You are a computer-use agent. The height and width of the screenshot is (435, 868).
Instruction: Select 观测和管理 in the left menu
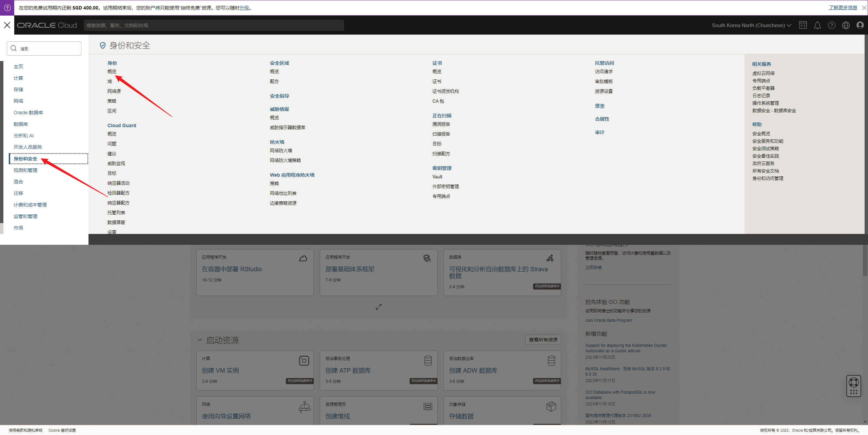pyautogui.click(x=25, y=170)
